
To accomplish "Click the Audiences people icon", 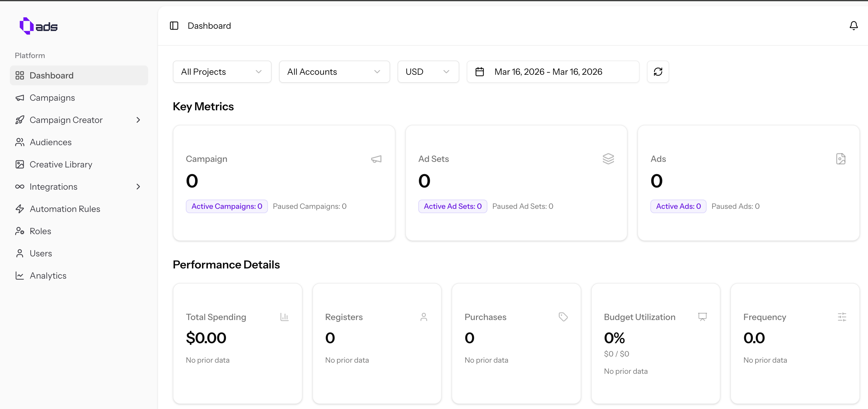I will pos(19,142).
